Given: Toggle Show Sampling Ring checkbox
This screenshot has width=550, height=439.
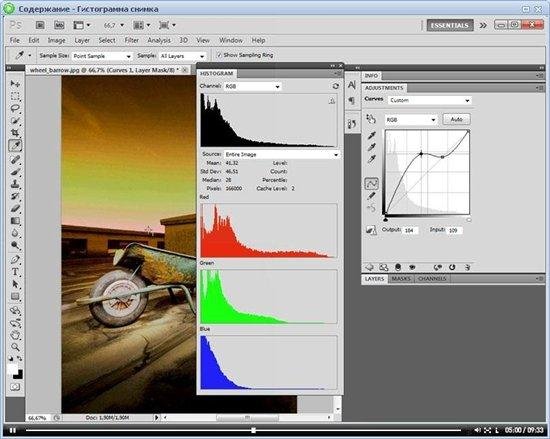Looking at the screenshot, I should coord(219,55).
